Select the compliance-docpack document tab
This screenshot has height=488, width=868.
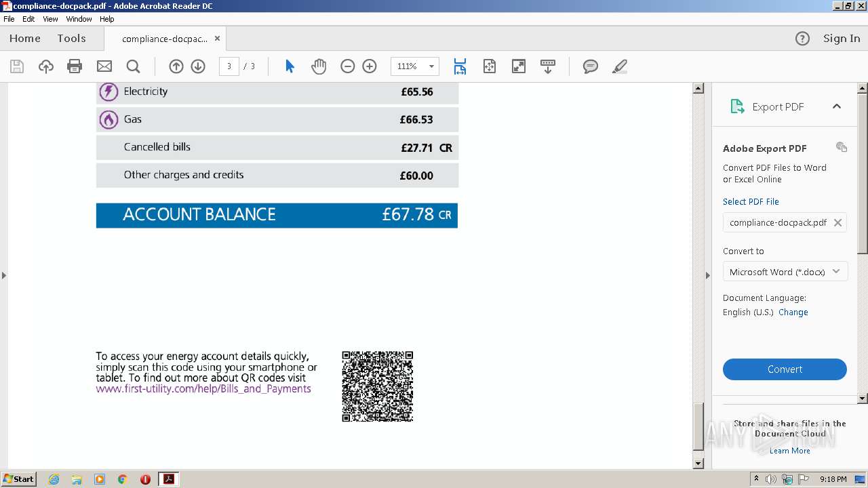(x=165, y=39)
